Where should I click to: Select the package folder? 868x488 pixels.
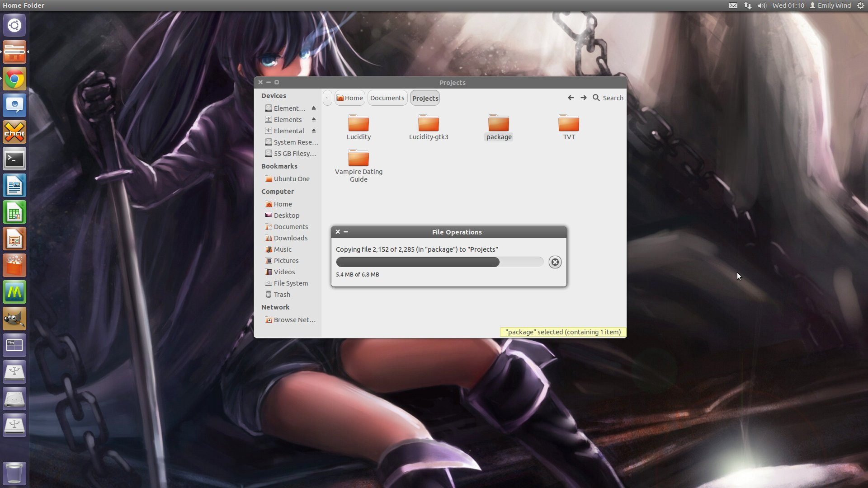click(499, 127)
